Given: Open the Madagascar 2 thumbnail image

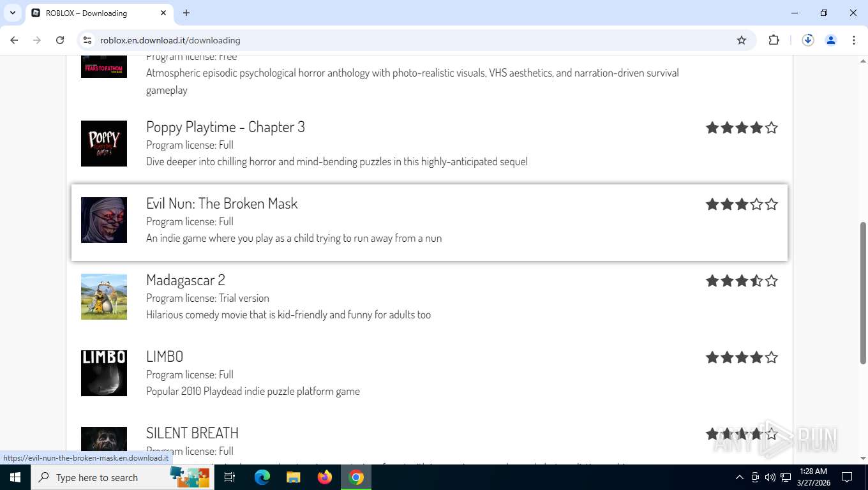Looking at the screenshot, I should (104, 297).
